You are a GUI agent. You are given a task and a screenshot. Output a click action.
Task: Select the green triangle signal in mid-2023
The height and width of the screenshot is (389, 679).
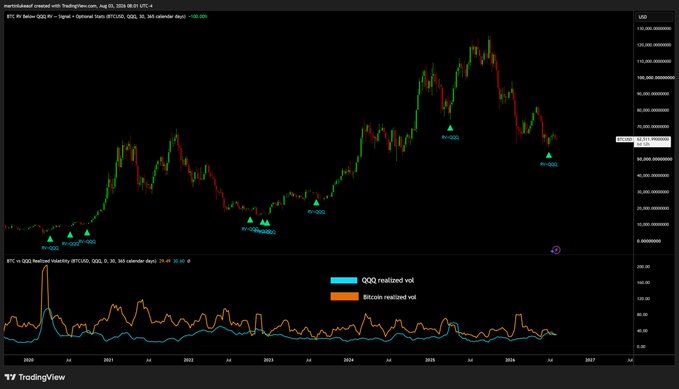[x=316, y=202]
